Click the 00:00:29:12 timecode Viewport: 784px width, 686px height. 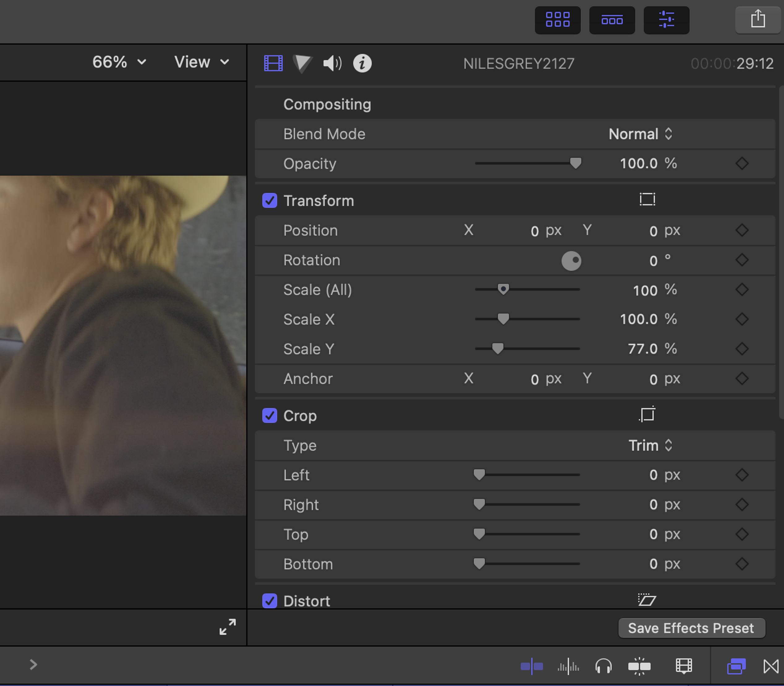tap(732, 64)
